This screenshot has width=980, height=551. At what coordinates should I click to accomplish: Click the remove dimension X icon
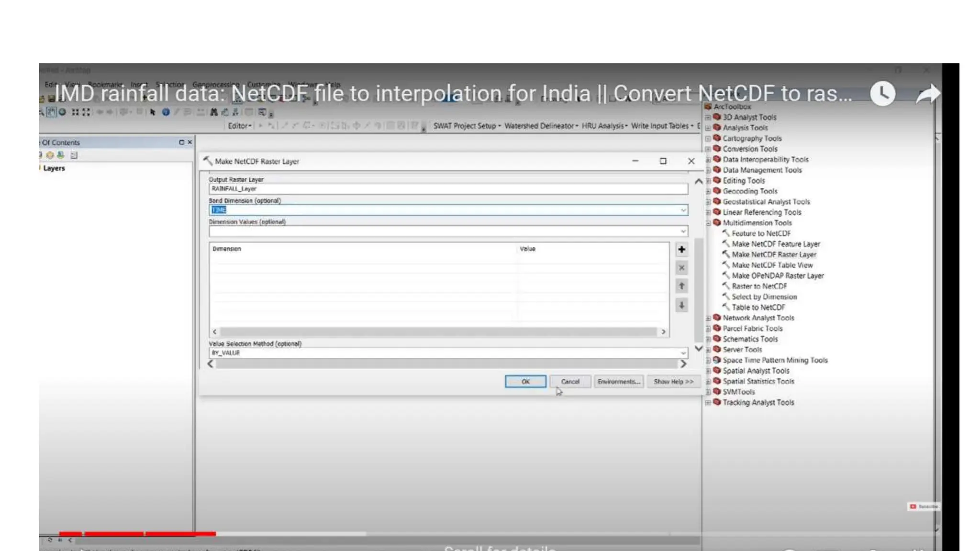(681, 268)
